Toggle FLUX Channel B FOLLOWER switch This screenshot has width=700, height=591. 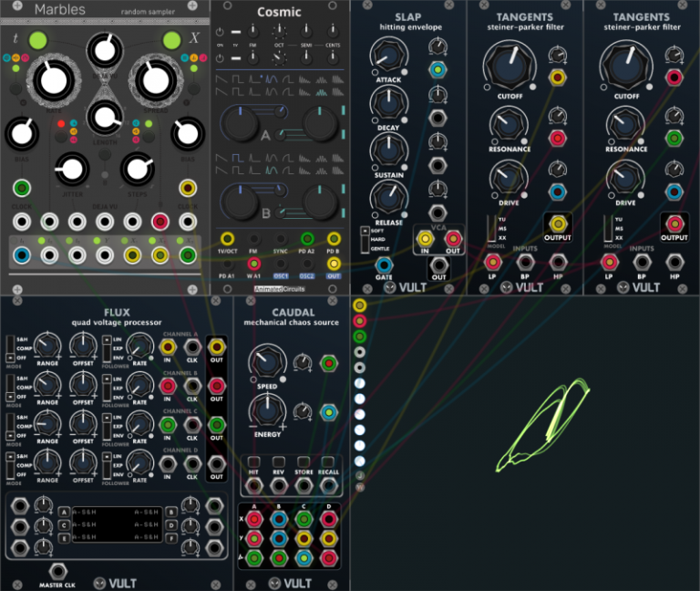(x=107, y=388)
